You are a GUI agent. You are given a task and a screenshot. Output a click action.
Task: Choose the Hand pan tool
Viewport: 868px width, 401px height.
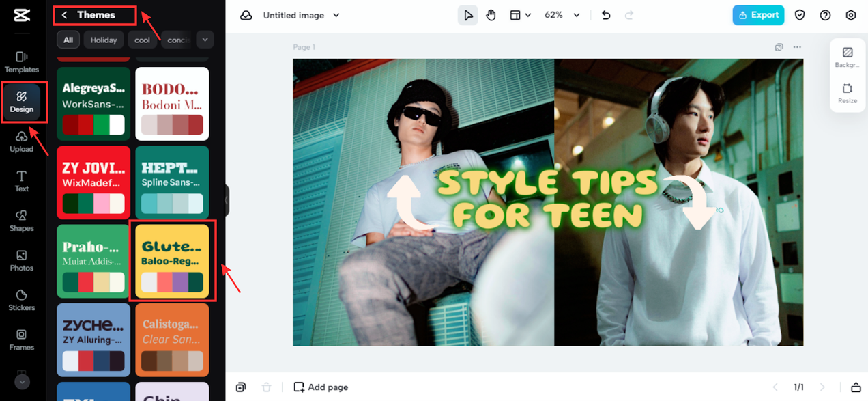[x=491, y=15]
